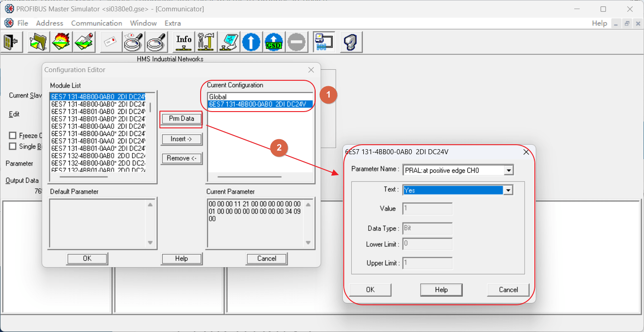Screen dimensions: 644x332
Task: Click the open folder toolbar icon
Action: click(38, 42)
